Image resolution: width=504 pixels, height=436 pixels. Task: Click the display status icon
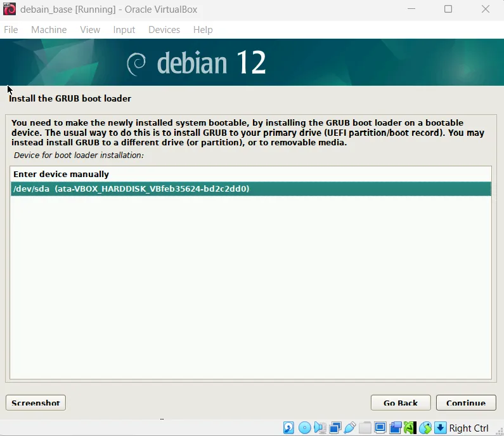[380, 428]
